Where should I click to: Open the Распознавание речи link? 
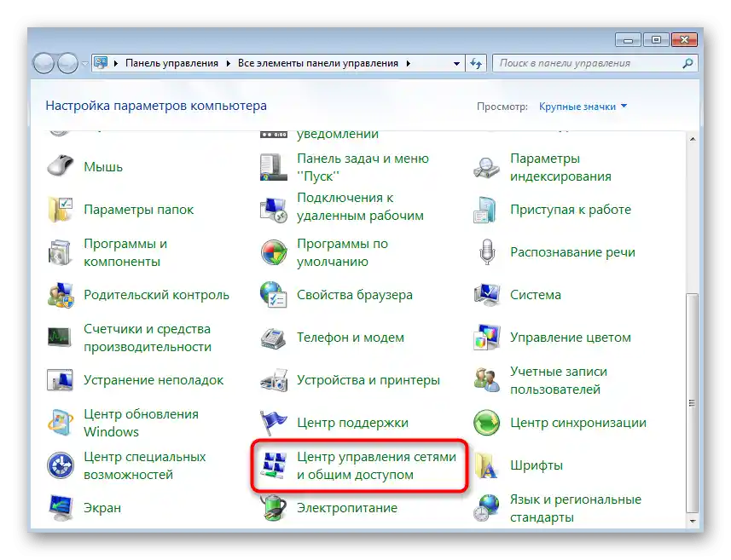click(x=572, y=252)
